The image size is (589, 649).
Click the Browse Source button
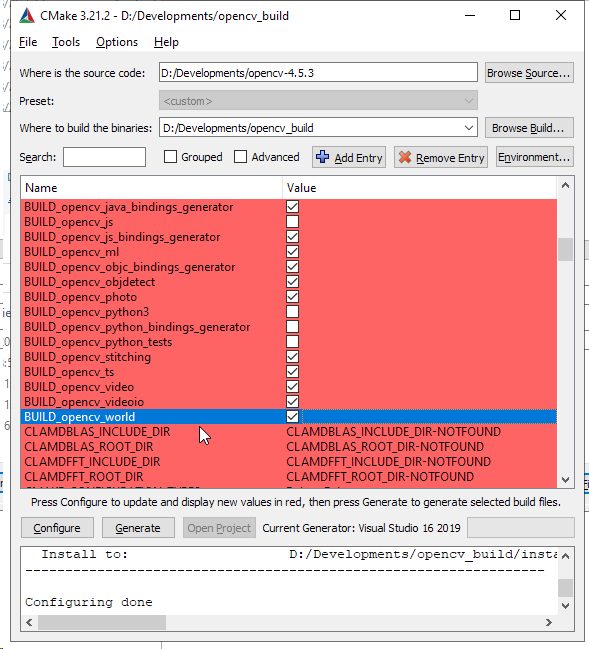(529, 73)
